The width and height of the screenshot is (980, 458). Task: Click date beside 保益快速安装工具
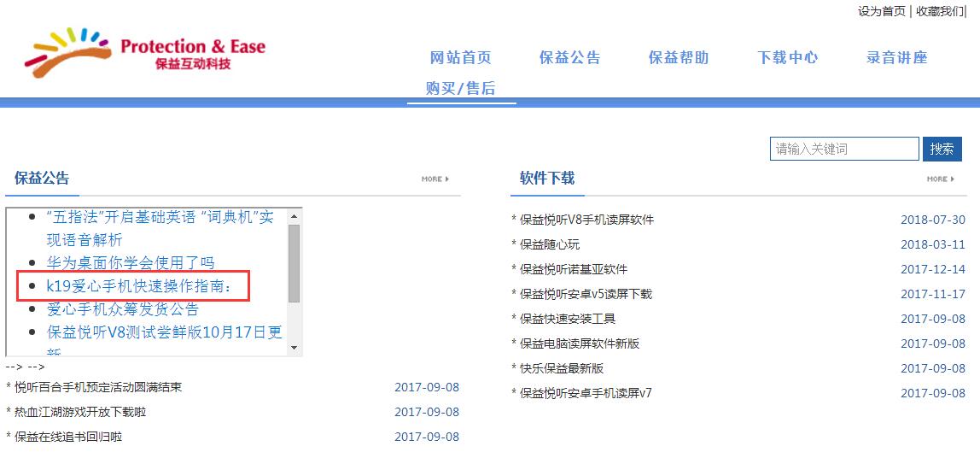932,319
